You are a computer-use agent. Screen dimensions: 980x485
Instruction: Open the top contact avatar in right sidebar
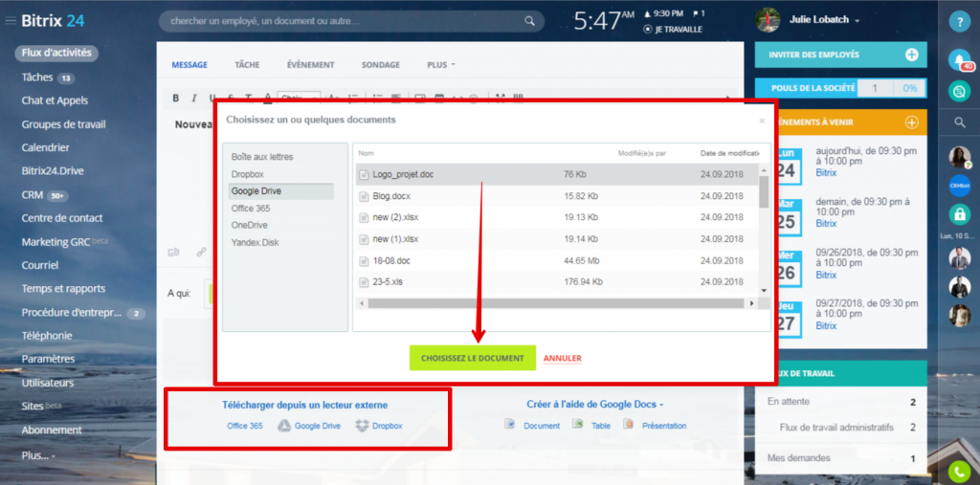[959, 157]
